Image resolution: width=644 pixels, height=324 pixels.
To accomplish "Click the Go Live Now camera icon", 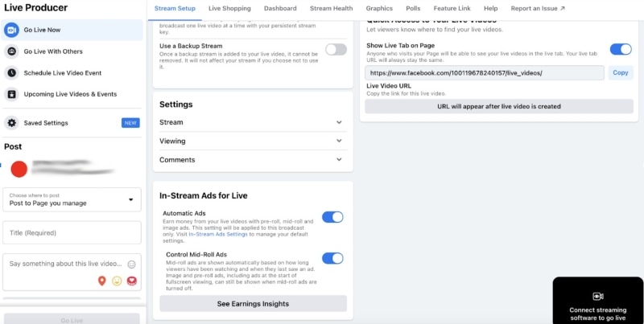I will [12, 30].
